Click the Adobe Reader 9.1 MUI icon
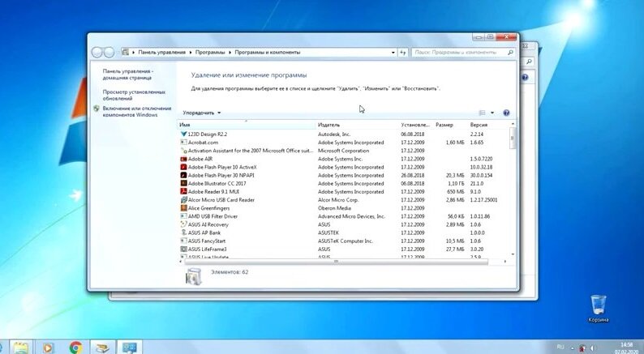The image size is (644, 354). (x=183, y=191)
